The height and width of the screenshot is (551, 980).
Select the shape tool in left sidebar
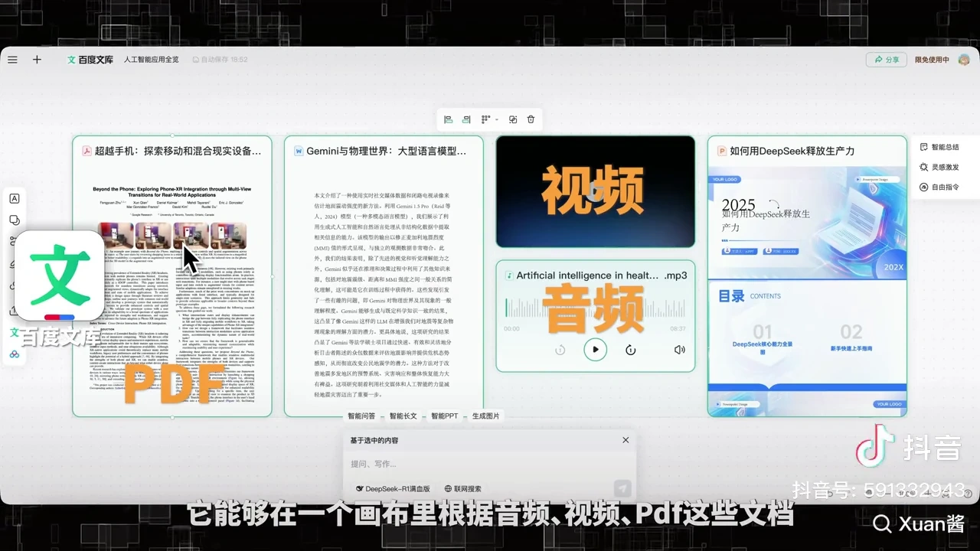click(x=15, y=220)
